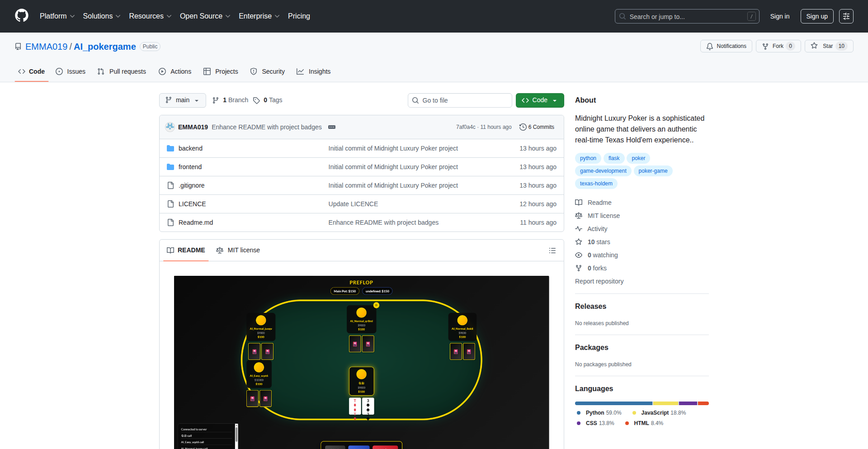The width and height of the screenshot is (868, 449).
Task: Expand the main branch dropdown
Action: point(182,100)
